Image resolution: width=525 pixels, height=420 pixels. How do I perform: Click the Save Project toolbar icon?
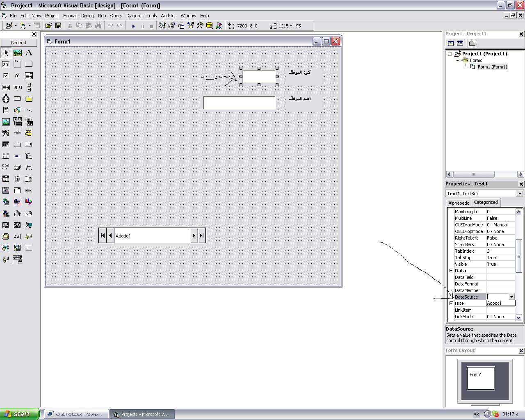[58, 26]
